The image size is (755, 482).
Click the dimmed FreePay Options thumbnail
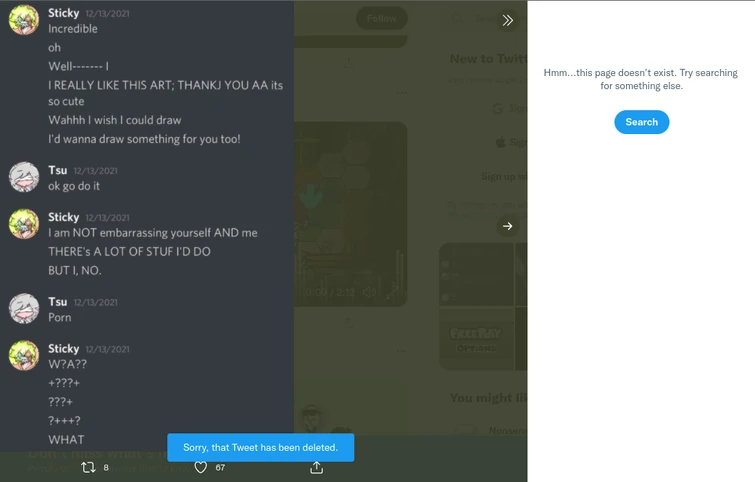point(476,339)
